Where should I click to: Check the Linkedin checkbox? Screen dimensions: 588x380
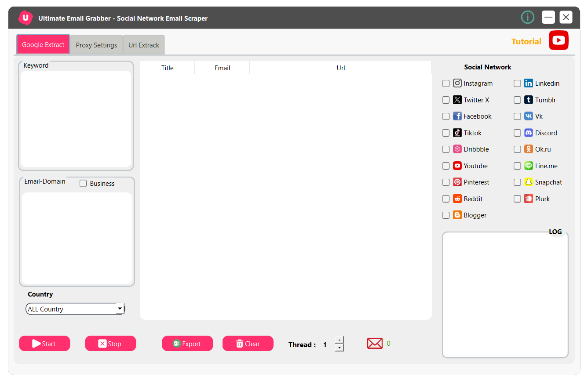[517, 83]
